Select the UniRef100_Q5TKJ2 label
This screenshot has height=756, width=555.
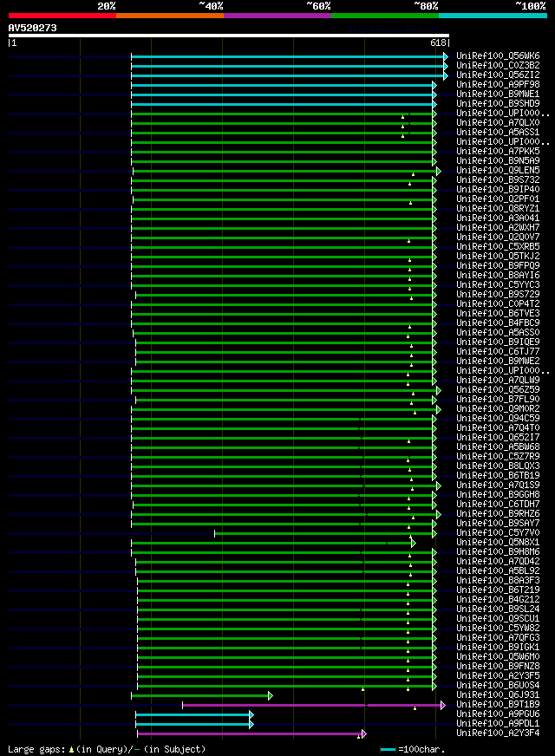click(498, 256)
